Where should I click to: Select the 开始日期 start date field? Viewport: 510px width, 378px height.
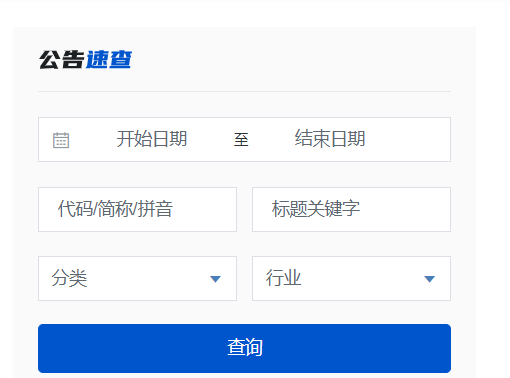coord(152,139)
